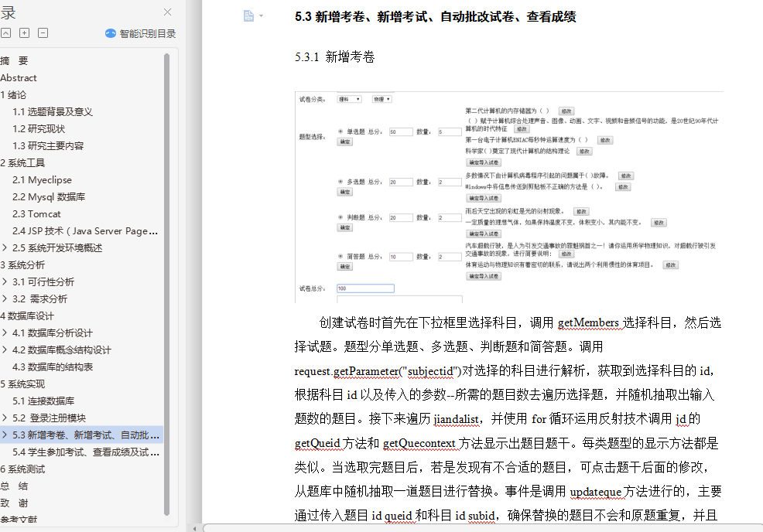
Task: Click the word getQueid in the paragraph
Action: (317, 444)
